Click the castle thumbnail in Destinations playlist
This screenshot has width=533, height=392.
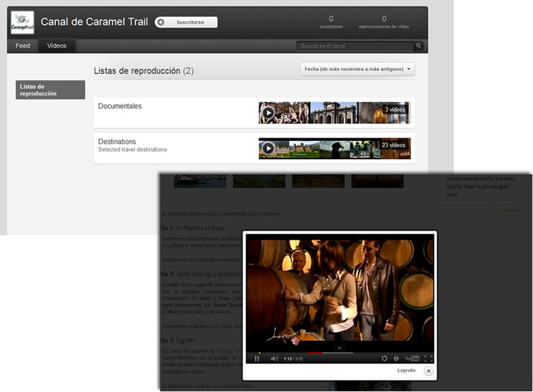[x=304, y=149]
